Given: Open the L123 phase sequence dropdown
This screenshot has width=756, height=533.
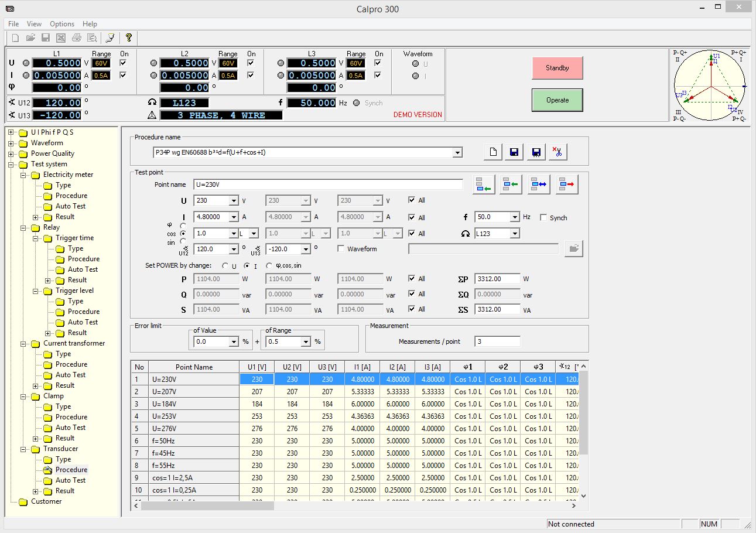Looking at the screenshot, I should (x=515, y=233).
